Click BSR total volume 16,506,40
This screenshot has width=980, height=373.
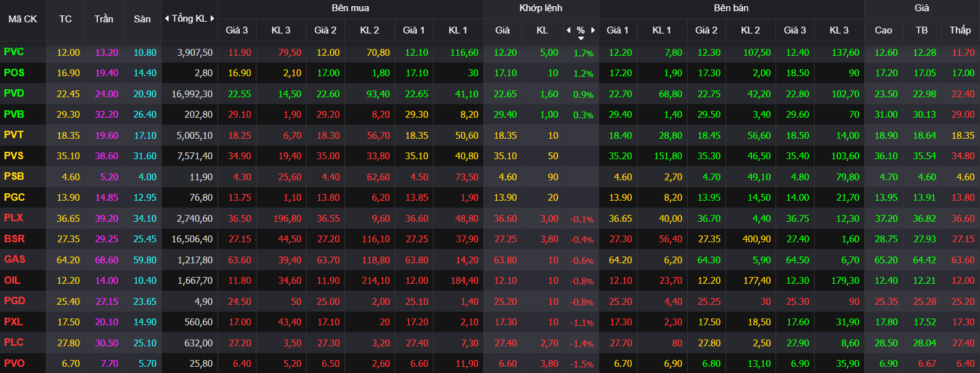[192, 239]
